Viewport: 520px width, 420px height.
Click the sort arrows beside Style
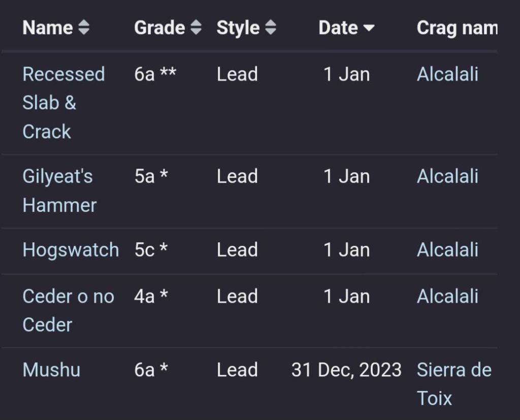click(271, 28)
